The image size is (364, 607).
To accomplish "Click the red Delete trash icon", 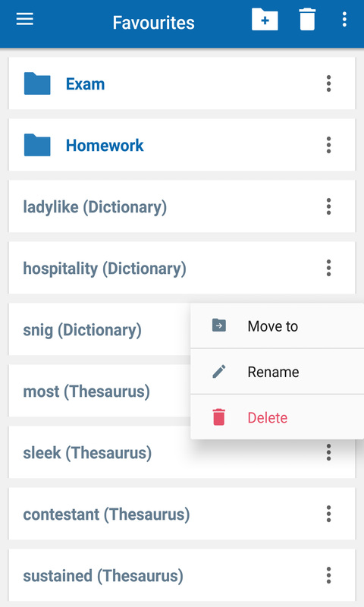I will (219, 417).
